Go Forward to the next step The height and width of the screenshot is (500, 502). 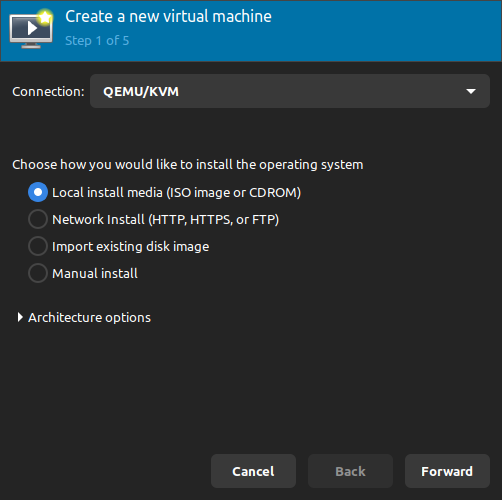point(447,471)
